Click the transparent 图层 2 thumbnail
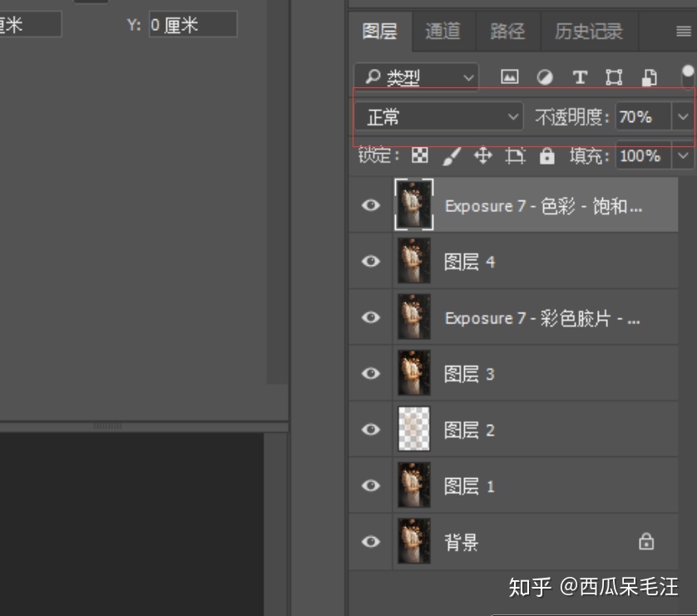Viewport: 697px width, 616px height. [x=414, y=429]
